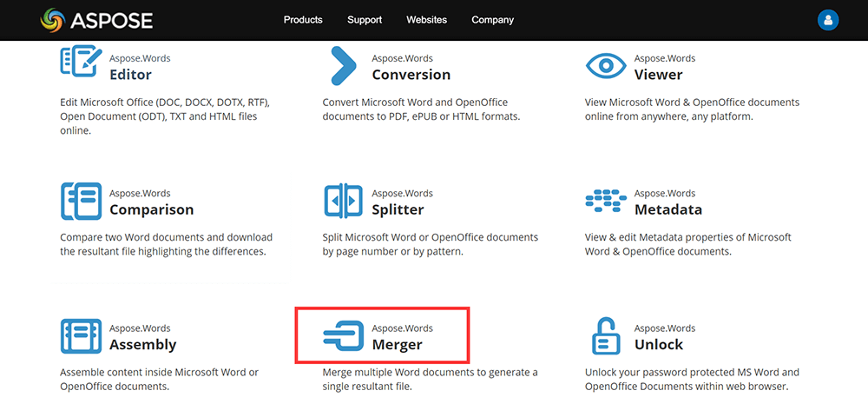
Task: Expand the Company menu
Action: [x=492, y=20]
